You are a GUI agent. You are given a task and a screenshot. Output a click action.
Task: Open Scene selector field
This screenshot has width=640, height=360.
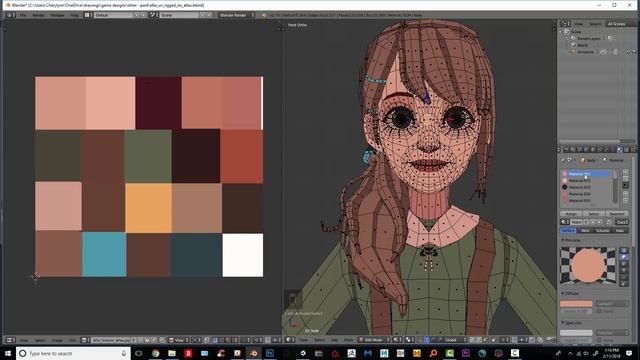pos(180,15)
